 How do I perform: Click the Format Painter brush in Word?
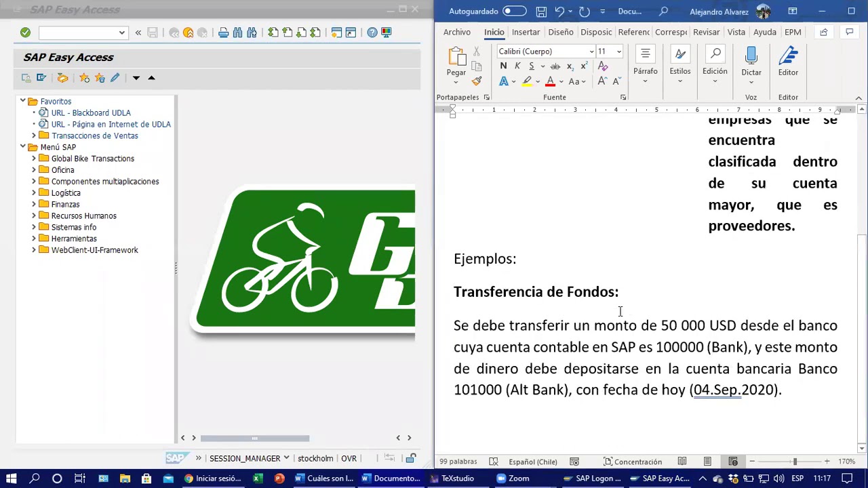pyautogui.click(x=477, y=81)
